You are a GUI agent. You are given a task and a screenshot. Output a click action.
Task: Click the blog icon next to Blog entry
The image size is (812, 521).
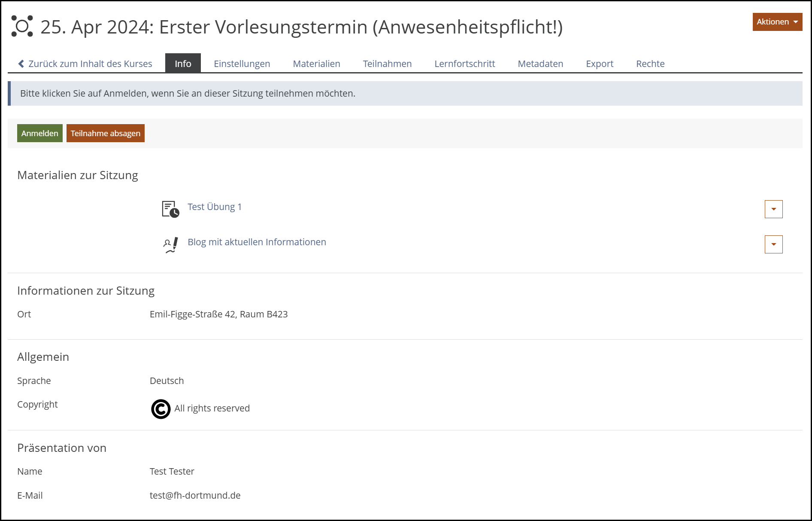pos(170,245)
